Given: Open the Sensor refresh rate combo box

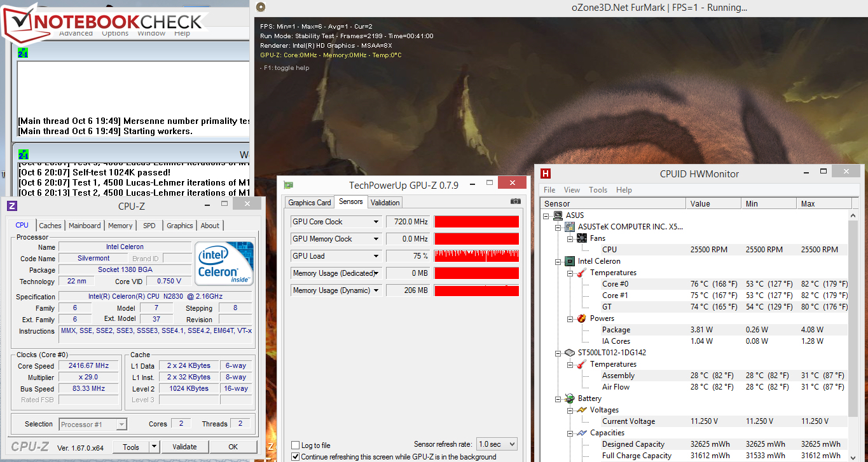Looking at the screenshot, I should tap(497, 444).
